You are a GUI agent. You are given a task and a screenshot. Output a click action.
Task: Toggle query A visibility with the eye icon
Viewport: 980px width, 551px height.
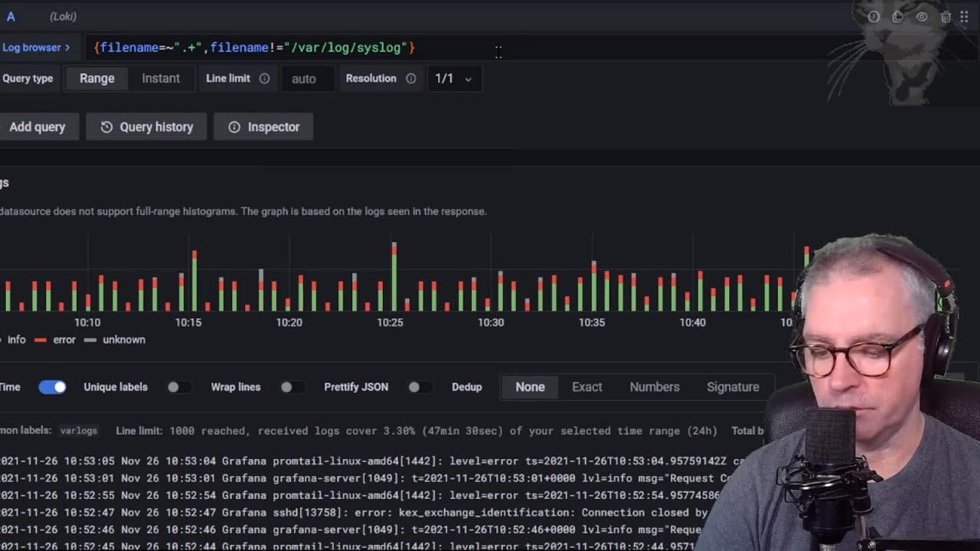tap(922, 17)
